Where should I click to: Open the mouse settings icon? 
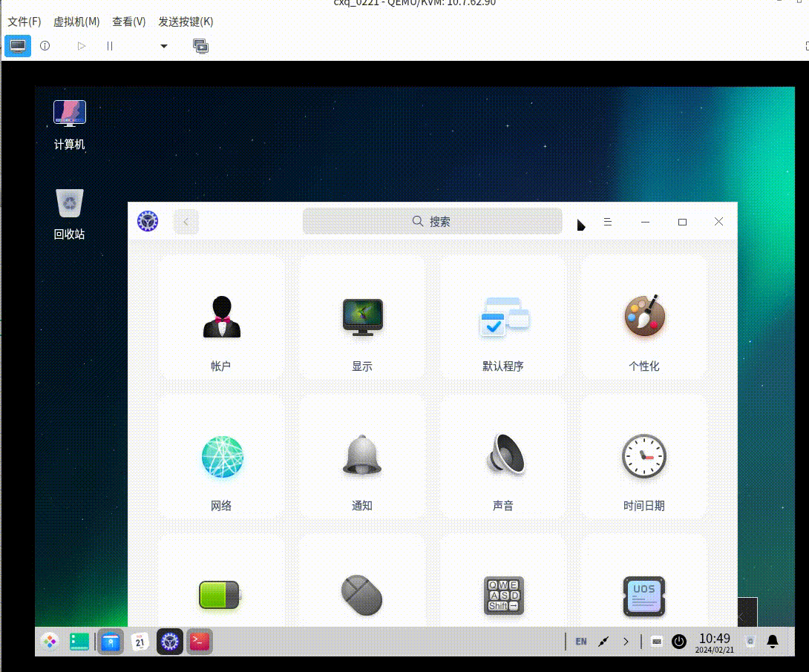[362, 595]
